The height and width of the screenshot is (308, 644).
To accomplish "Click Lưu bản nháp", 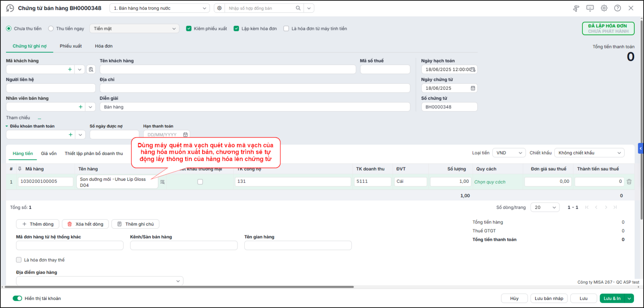I will click(x=549, y=298).
